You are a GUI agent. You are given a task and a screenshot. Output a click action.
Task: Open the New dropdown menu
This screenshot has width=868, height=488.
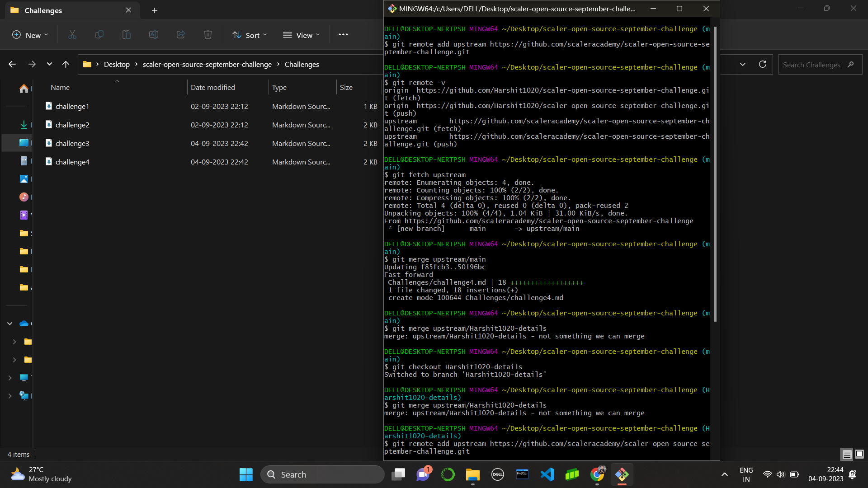coord(30,35)
